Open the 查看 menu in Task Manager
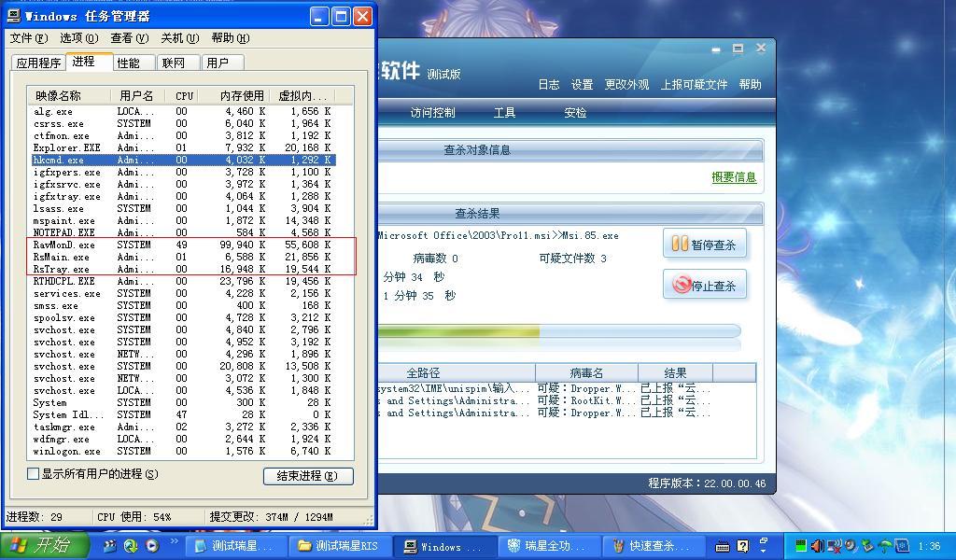956x560 pixels. (129, 37)
